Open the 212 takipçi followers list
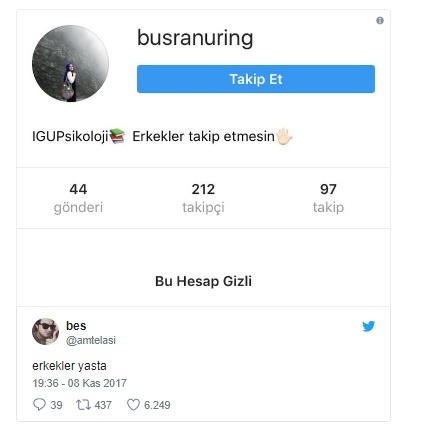The height and width of the screenshot is (428, 448). [203, 198]
